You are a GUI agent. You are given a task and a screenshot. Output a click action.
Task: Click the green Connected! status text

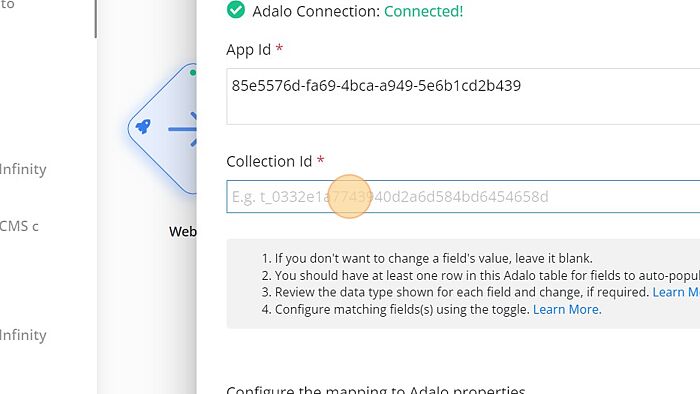pyautogui.click(x=424, y=11)
